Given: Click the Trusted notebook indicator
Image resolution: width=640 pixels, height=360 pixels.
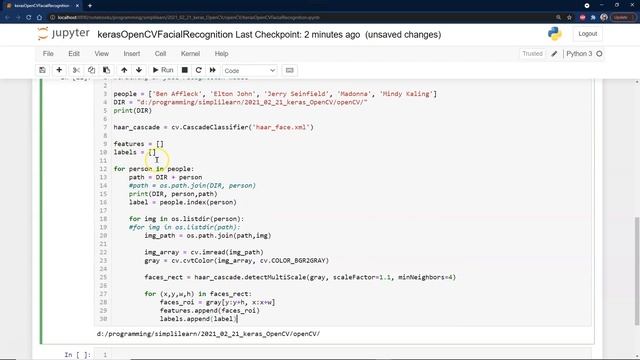Looking at the screenshot, I should (532, 53).
